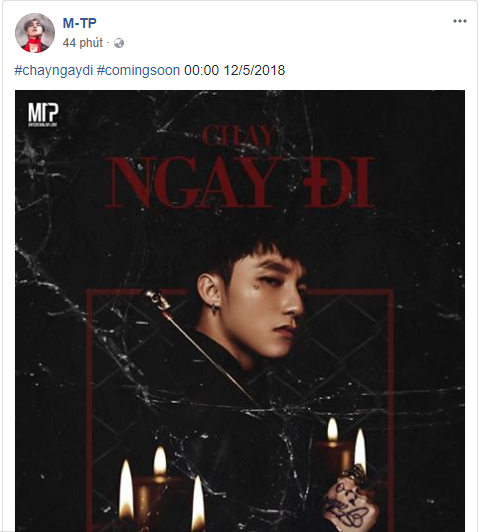This screenshot has height=532, width=480.
Task: Click the M-TP profile avatar picture
Action: 35,33
